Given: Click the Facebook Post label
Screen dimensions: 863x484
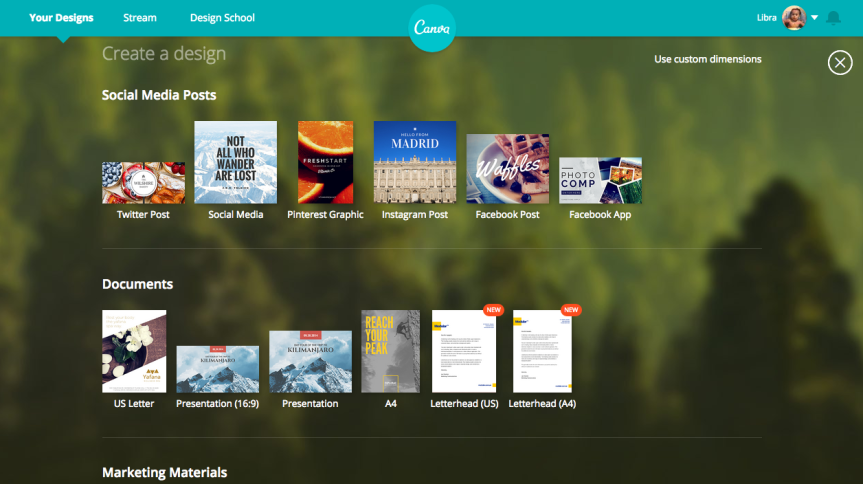Looking at the screenshot, I should click(x=507, y=215).
